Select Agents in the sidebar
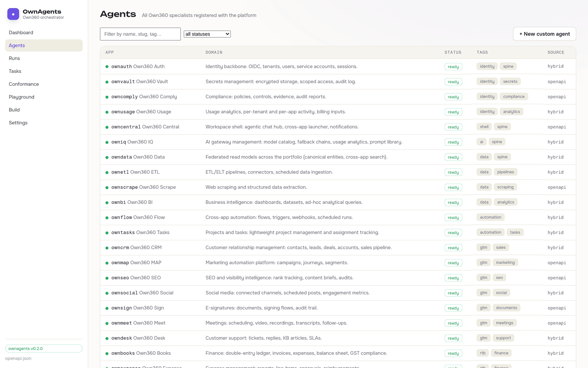Image resolution: width=588 pixels, height=368 pixels. coord(44,46)
